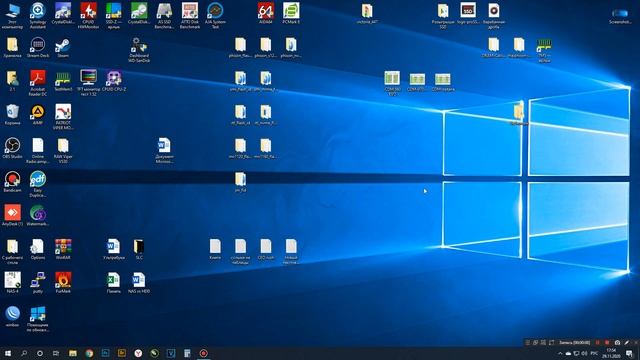
Task: Select the Recycle Bin icon
Action: pos(12,114)
